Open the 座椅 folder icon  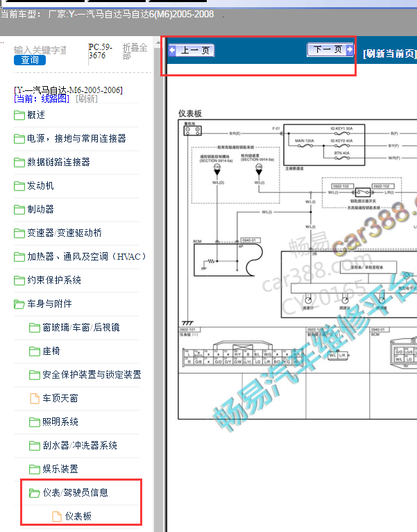coord(34,351)
